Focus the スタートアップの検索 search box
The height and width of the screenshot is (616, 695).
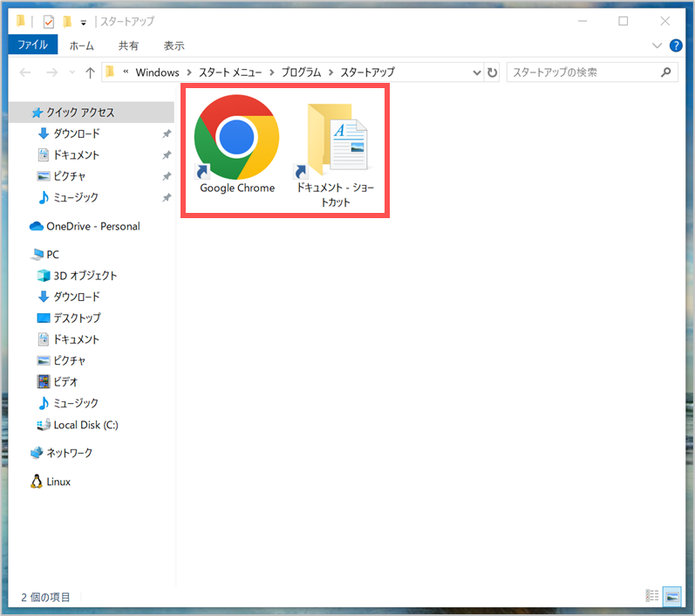[x=592, y=72]
